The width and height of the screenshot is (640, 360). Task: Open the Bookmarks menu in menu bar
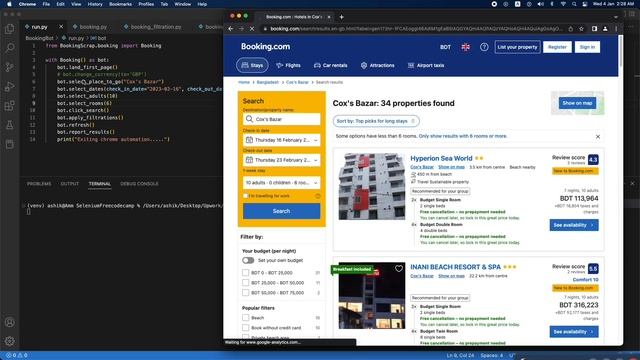pos(120,4)
